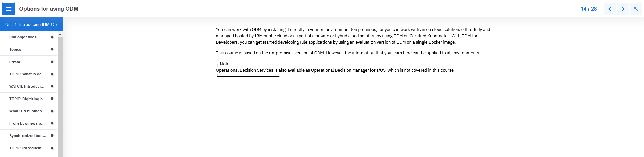Open TOPIC: What is de... item

click(29, 74)
